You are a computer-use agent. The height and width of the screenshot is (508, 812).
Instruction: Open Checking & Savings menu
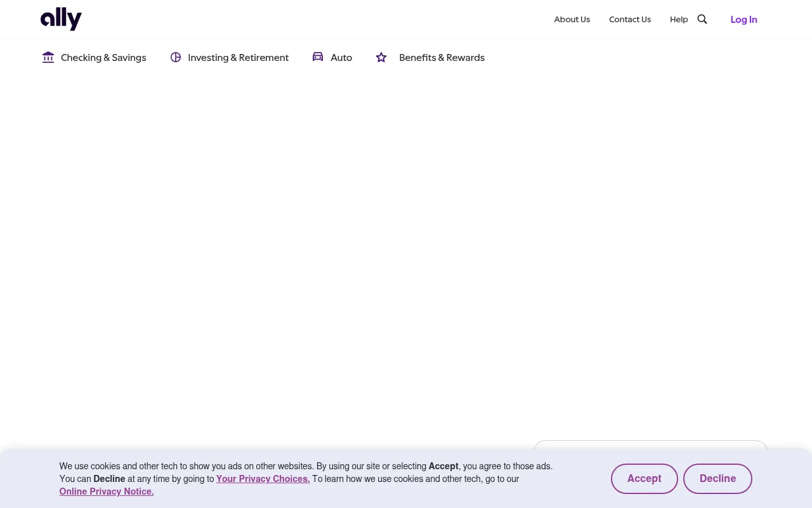point(103,58)
